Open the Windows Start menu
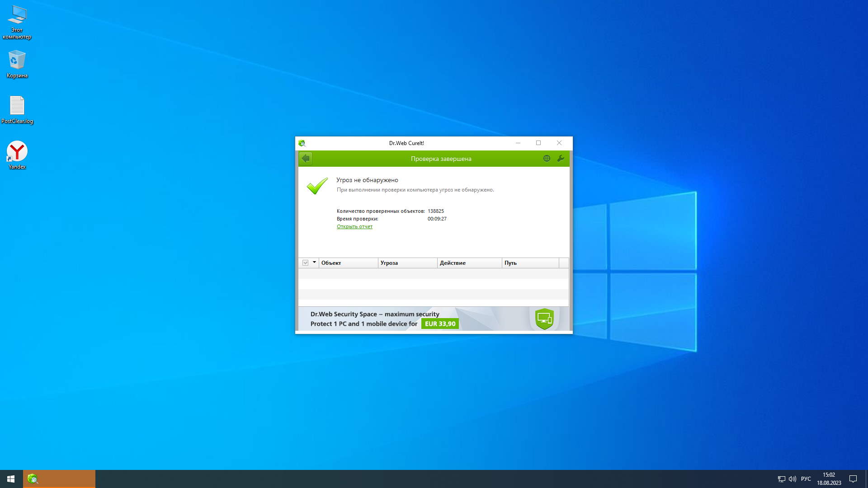The width and height of the screenshot is (868, 488). coord(11,479)
